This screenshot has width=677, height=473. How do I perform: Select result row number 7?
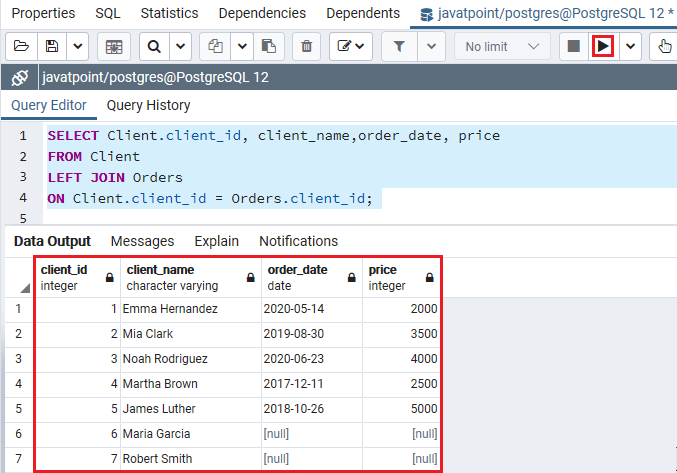[19, 459]
